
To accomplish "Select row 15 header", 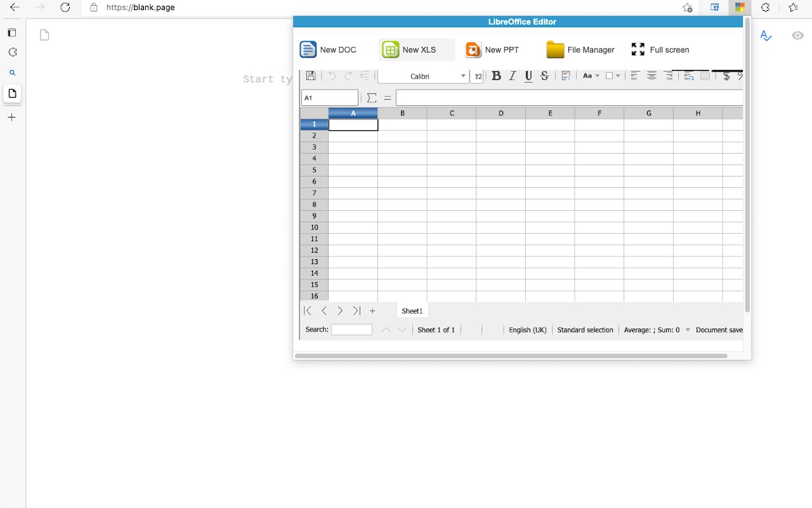I will (x=314, y=284).
